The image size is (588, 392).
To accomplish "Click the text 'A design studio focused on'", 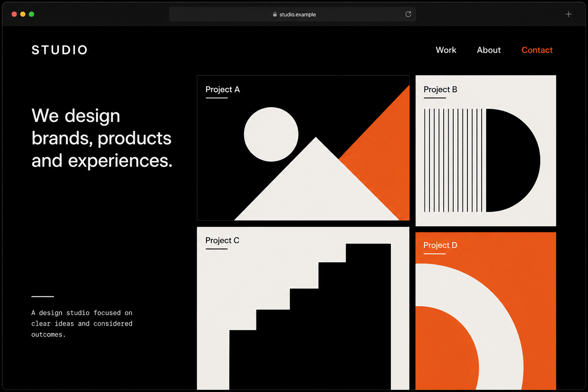I will coord(82,313).
